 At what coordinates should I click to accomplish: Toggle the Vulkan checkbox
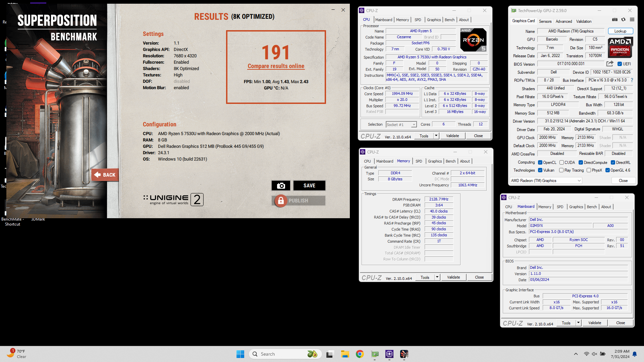[540, 170]
